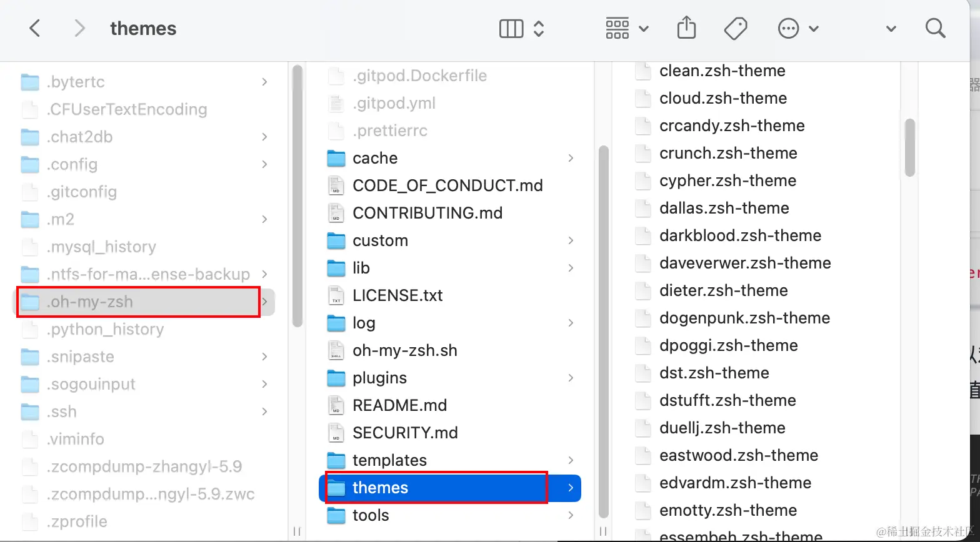Expand the tools folder chevron

pos(571,515)
